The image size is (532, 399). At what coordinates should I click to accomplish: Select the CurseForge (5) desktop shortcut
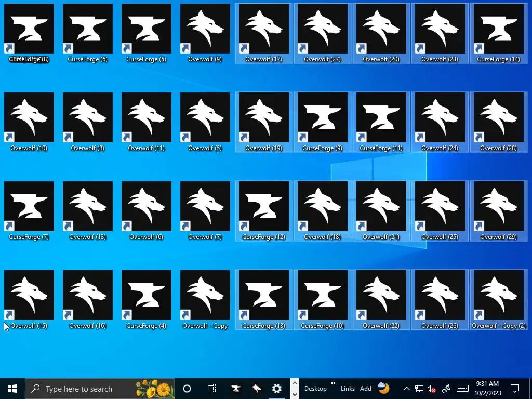(x=146, y=33)
